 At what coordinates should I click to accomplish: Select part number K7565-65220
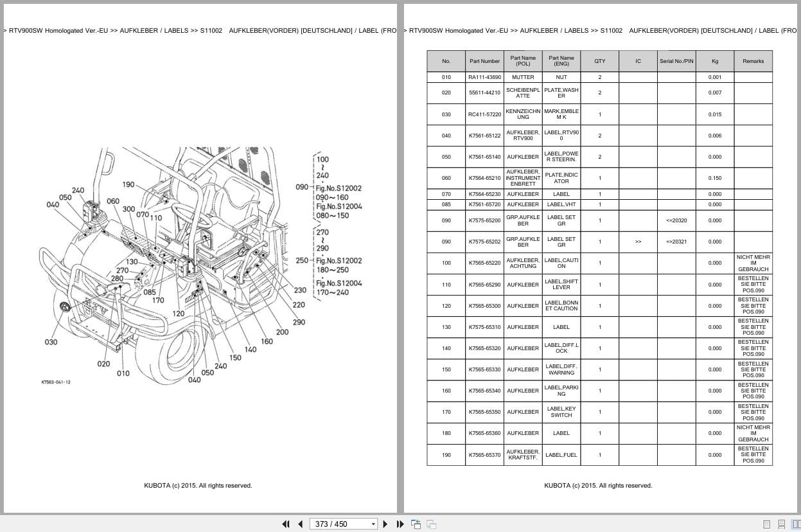click(484, 263)
